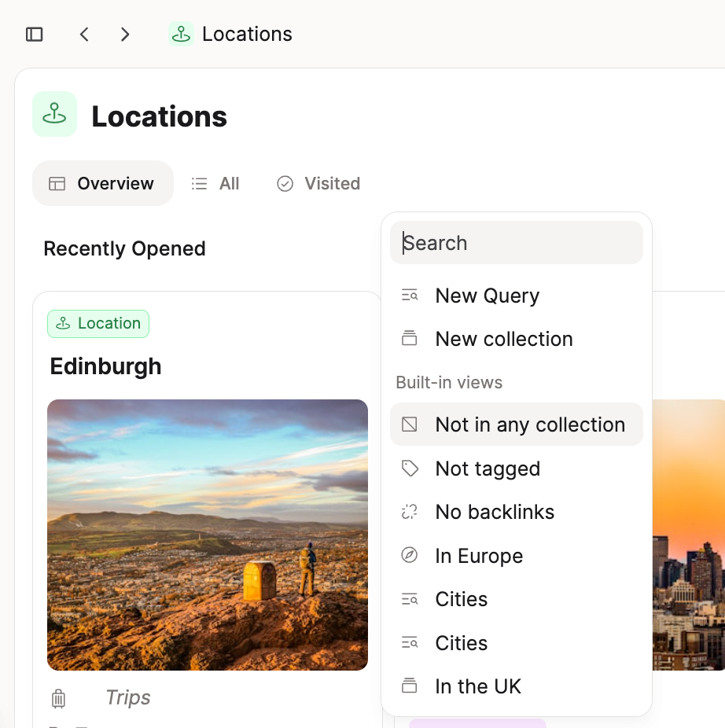The width and height of the screenshot is (725, 728).
Task: Click the compass icon for In Europe
Action: tap(409, 555)
